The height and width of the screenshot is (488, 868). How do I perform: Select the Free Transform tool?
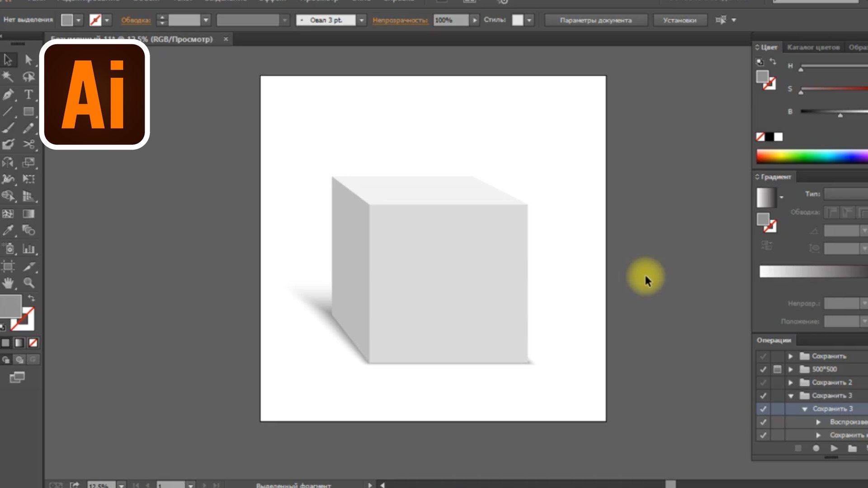pyautogui.click(x=28, y=179)
